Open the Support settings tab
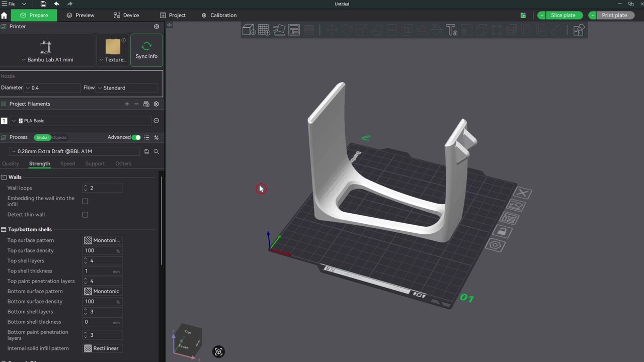This screenshot has width=644, height=362. [95, 163]
